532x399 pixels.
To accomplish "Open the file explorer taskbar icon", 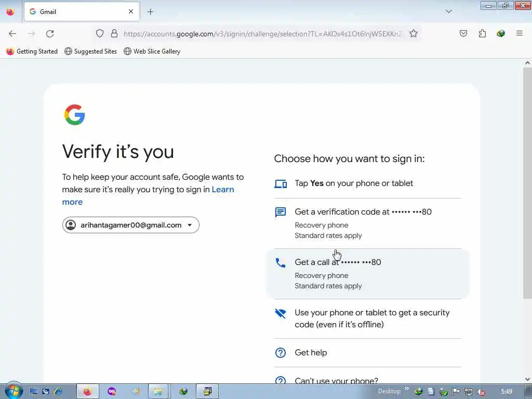I will click(x=158, y=392).
